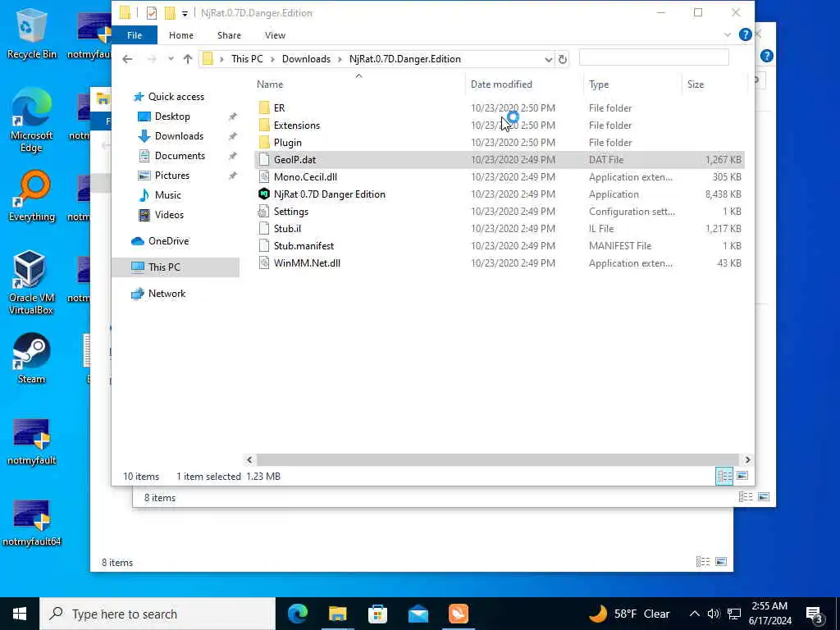The image size is (840, 630).
Task: Select Quick access in navigation pane
Action: (x=176, y=97)
